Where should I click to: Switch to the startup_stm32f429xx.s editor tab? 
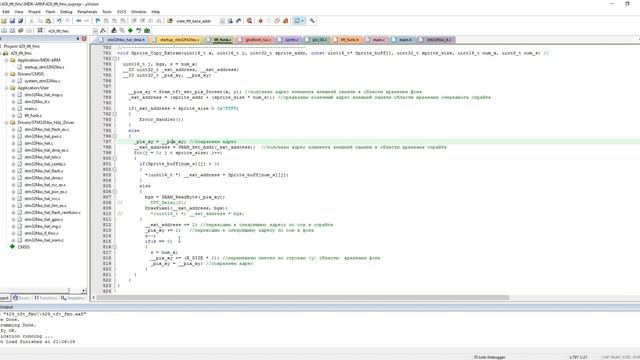[176, 40]
